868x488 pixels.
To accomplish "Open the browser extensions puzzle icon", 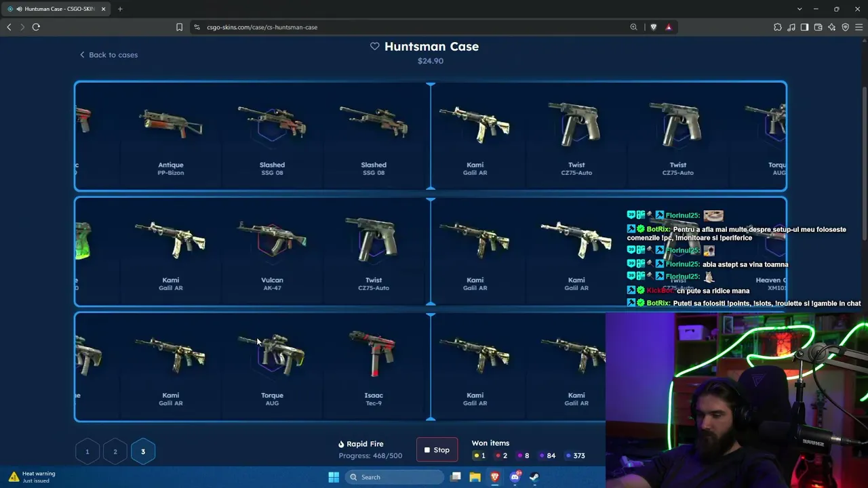I will point(778,27).
